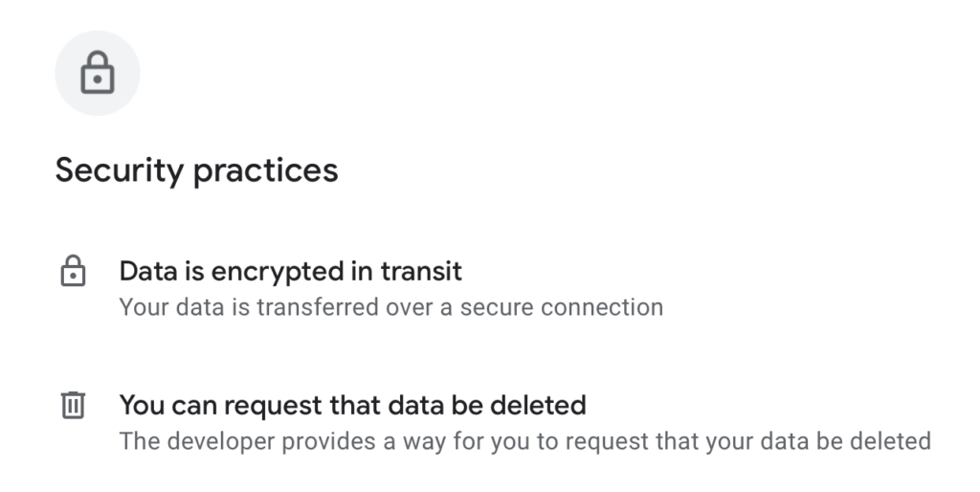Click "Your data is transferred over a secure connection" description

tap(390, 308)
